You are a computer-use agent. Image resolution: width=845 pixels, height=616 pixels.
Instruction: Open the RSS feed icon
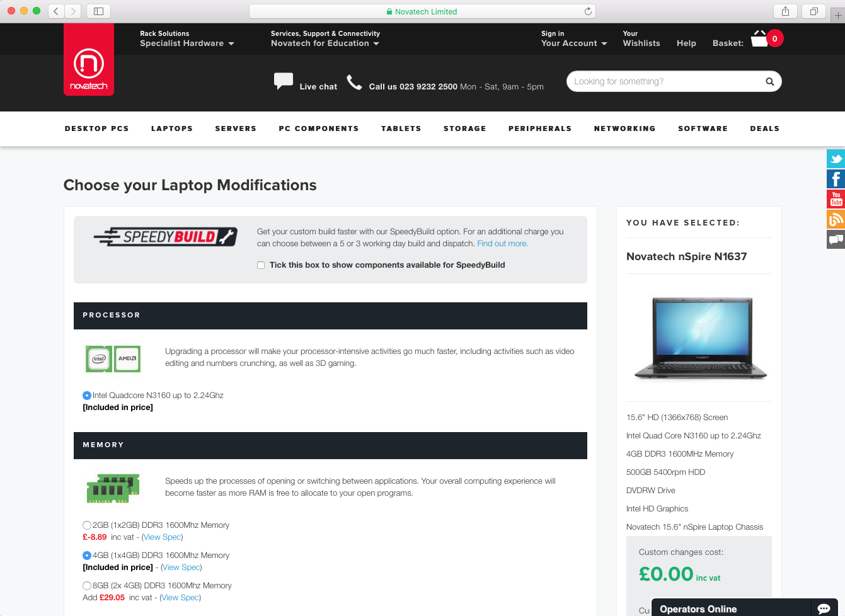836,219
